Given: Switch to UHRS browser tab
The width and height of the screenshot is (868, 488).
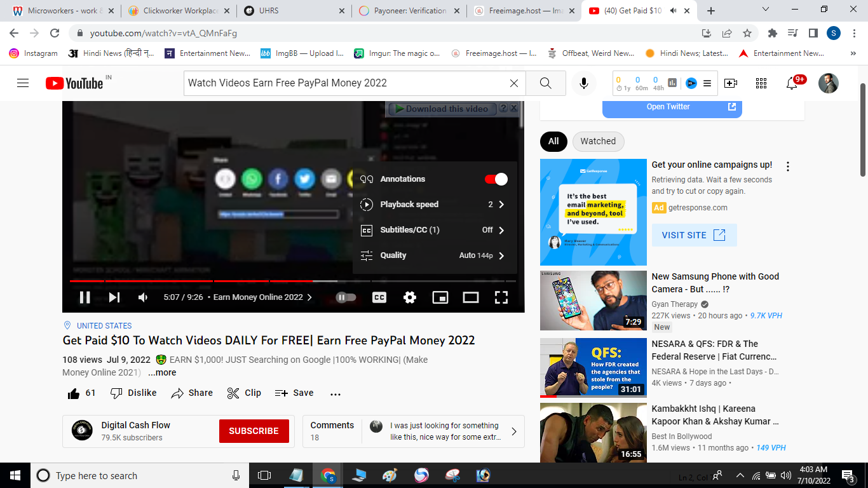Looking at the screenshot, I should 294,11.
